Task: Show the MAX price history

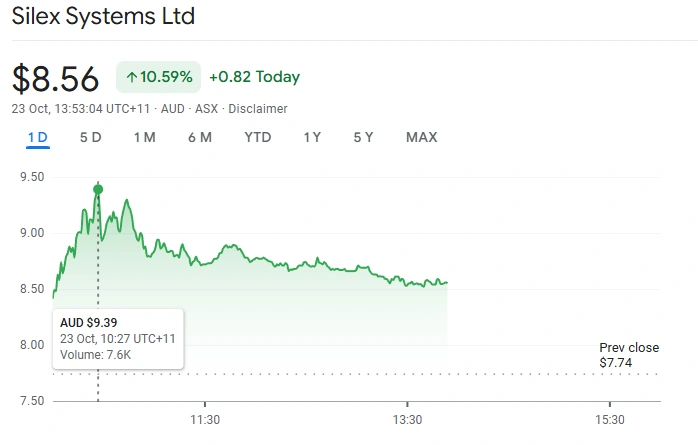Action: 421,137
